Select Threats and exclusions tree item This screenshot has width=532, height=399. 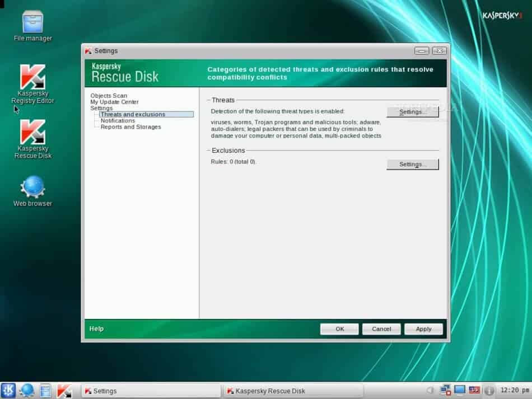pos(133,114)
